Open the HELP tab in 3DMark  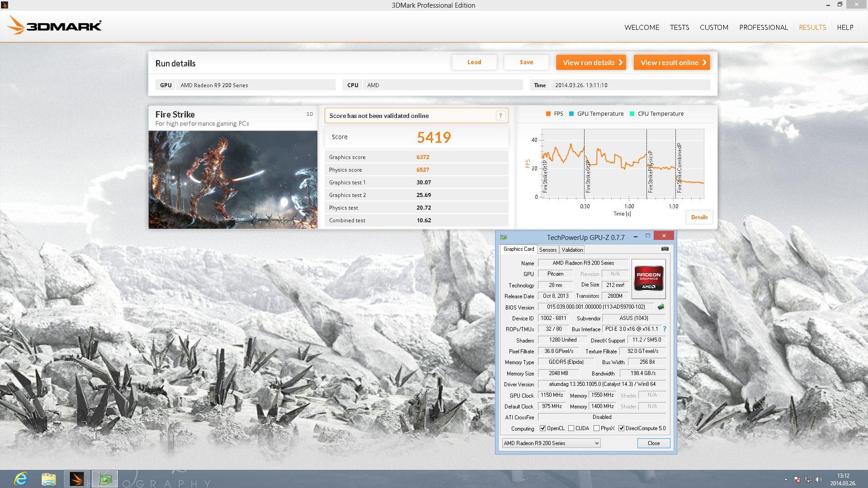(x=845, y=28)
